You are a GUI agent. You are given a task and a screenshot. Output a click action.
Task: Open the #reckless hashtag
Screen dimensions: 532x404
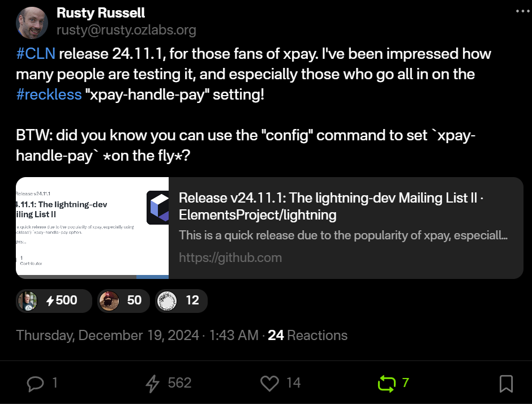pyautogui.click(x=49, y=94)
